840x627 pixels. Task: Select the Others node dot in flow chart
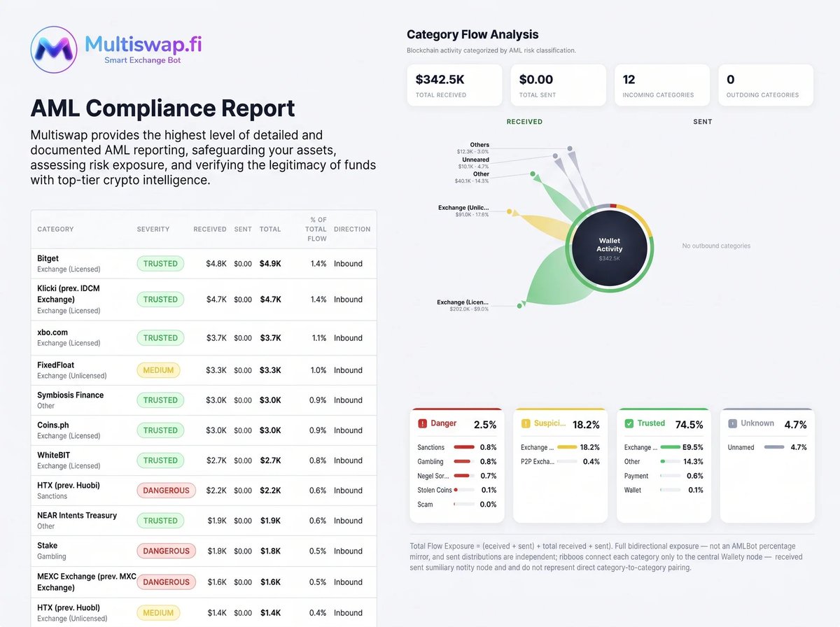click(570, 148)
